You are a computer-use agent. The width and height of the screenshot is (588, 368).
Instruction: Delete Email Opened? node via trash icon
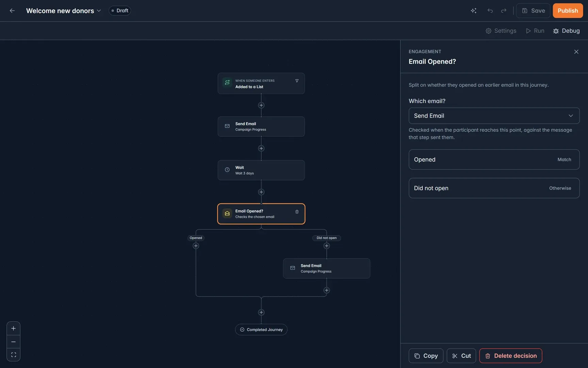coord(297,212)
